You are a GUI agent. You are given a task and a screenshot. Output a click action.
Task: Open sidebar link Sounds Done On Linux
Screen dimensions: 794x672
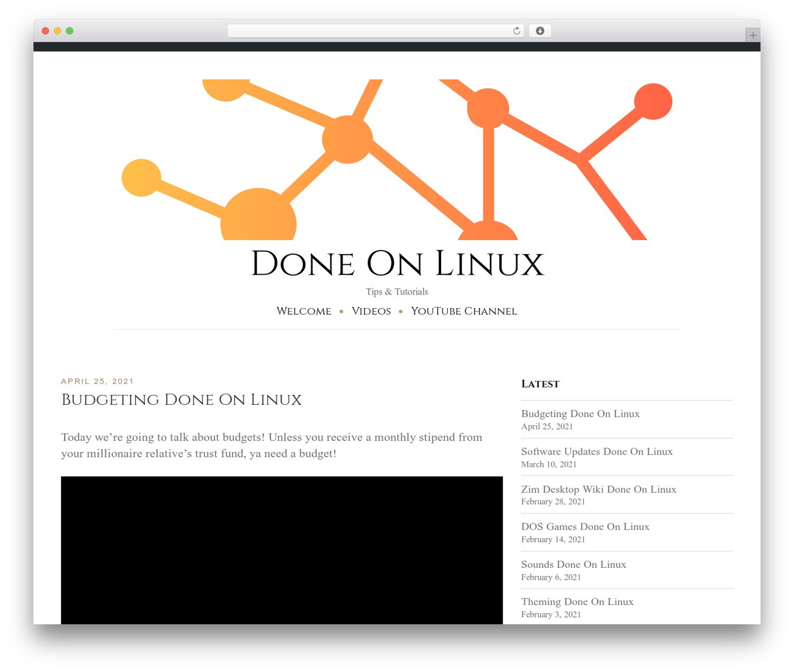pyautogui.click(x=574, y=564)
